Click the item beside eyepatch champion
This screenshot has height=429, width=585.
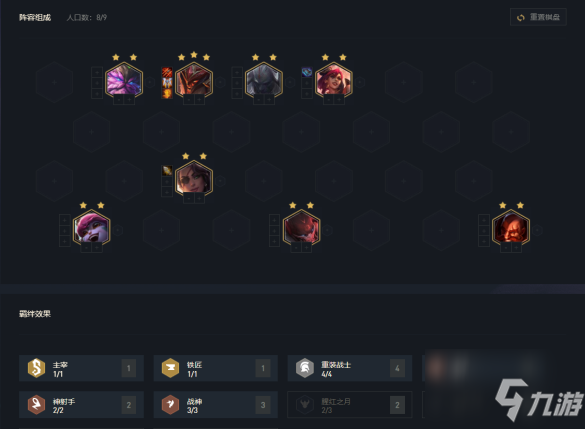[x=167, y=171]
